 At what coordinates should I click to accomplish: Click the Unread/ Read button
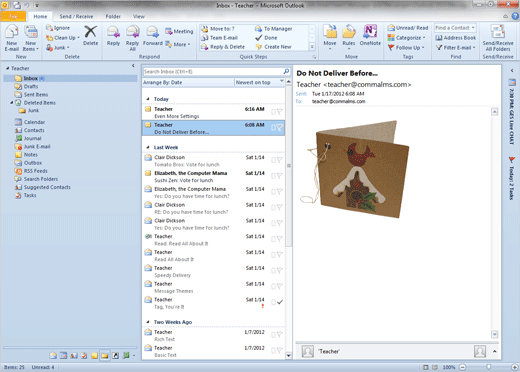pos(408,28)
